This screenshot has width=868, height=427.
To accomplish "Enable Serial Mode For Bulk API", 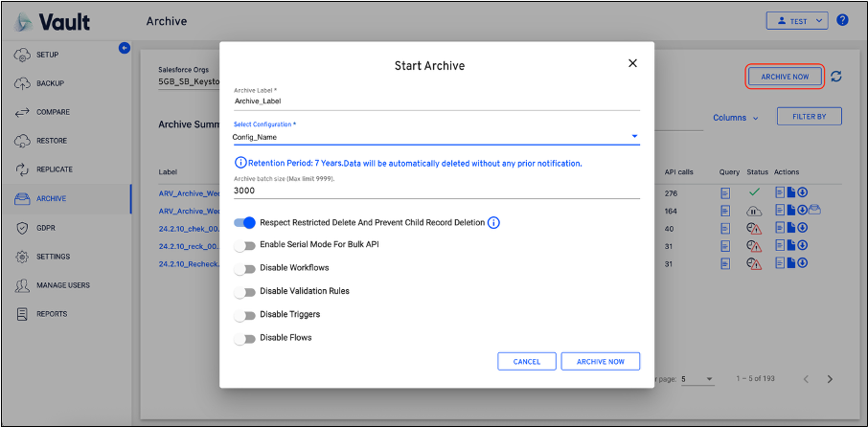I will tap(245, 246).
